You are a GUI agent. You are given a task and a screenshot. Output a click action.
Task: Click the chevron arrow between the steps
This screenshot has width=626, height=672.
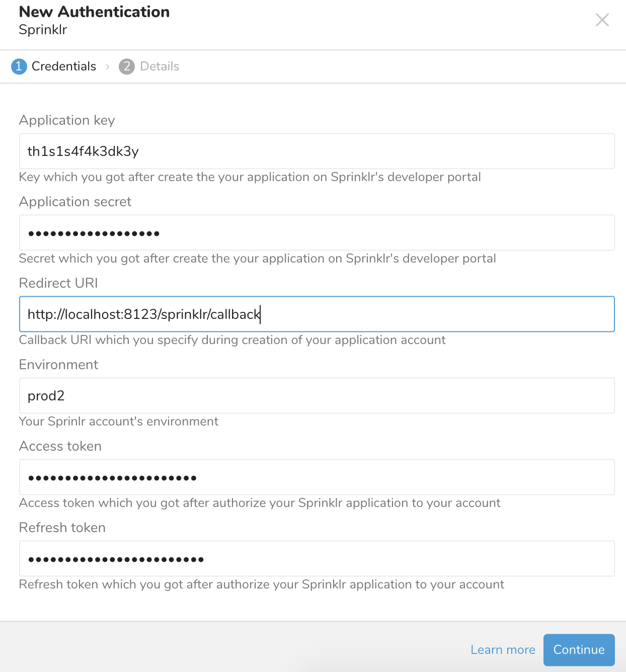coord(108,67)
